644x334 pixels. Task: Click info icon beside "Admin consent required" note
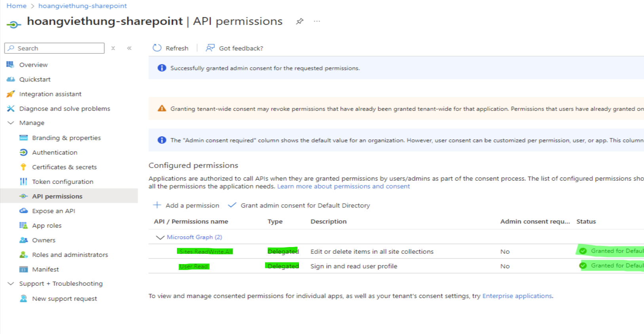coord(162,140)
